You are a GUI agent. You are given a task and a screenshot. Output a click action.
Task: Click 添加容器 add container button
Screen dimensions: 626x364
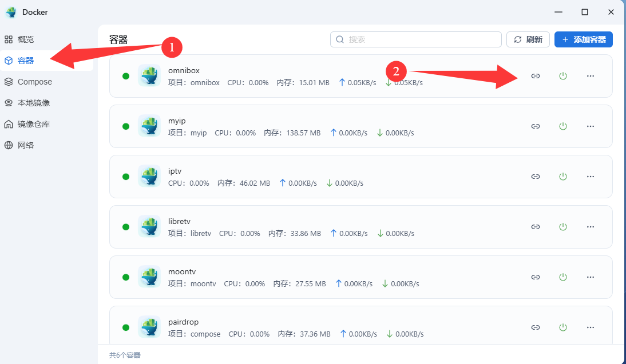(x=583, y=39)
